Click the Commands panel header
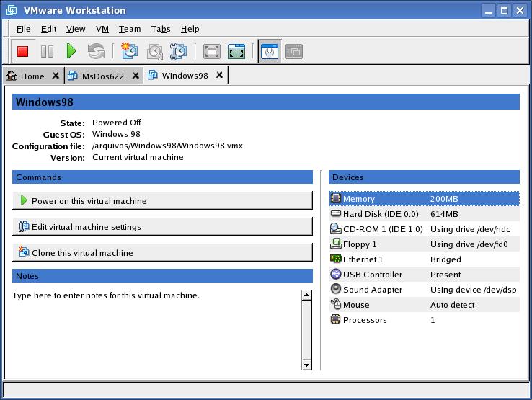Screen dimensions: 532x400 point(162,177)
